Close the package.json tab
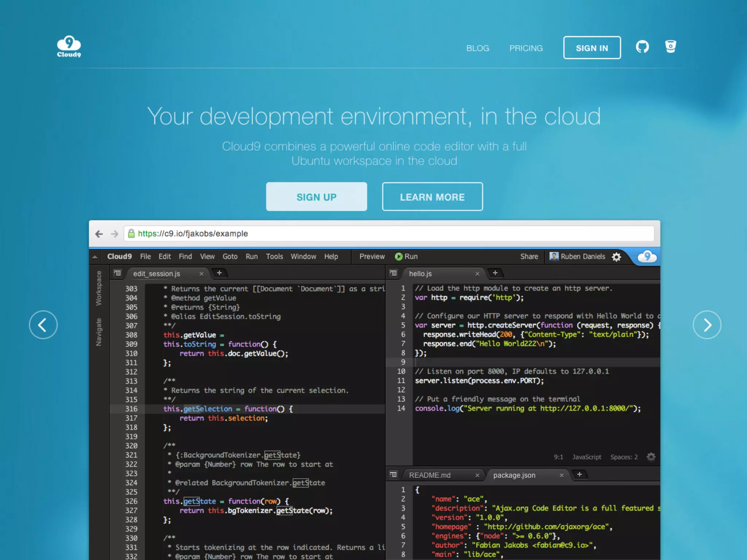Viewport: 747px width, 560px height. coord(562,475)
